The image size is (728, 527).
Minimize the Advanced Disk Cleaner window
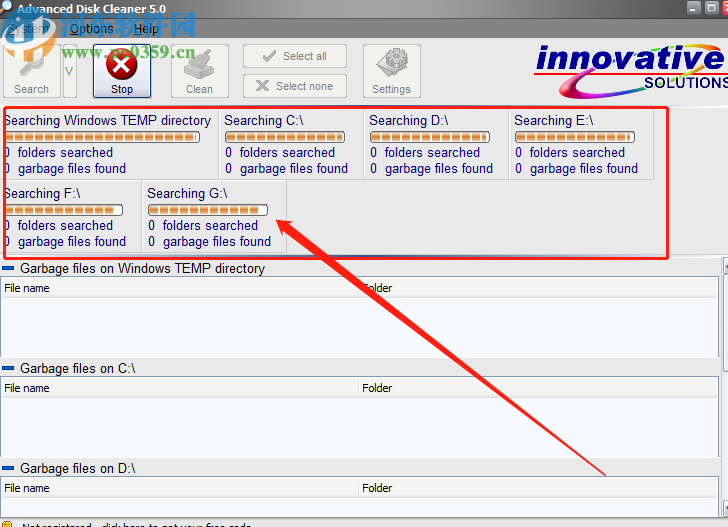[x=694, y=7]
